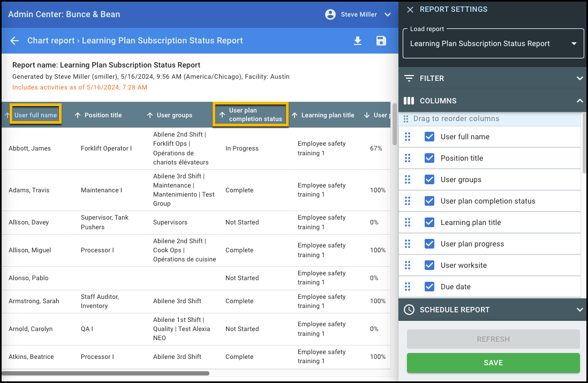Click the Chart report breadcrumb link

(51, 41)
